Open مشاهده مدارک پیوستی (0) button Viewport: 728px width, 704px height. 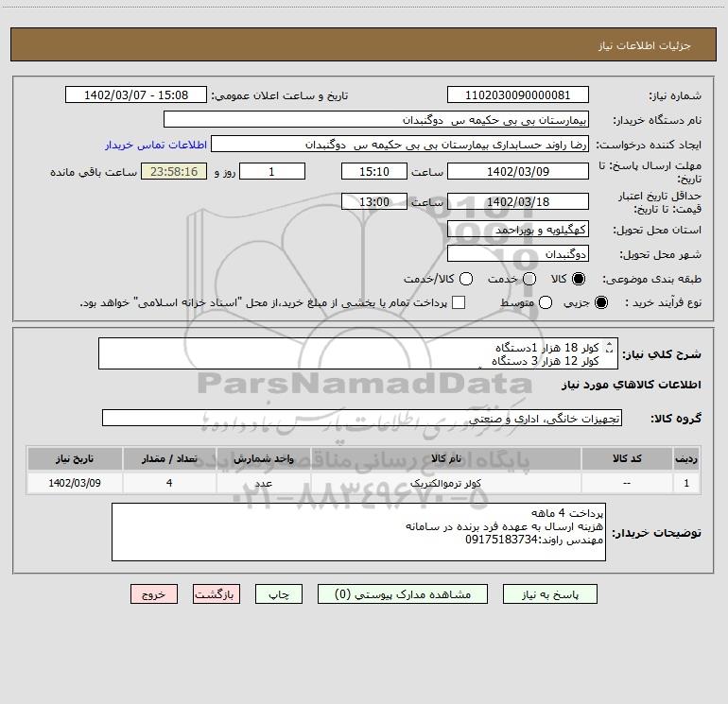[403, 594]
